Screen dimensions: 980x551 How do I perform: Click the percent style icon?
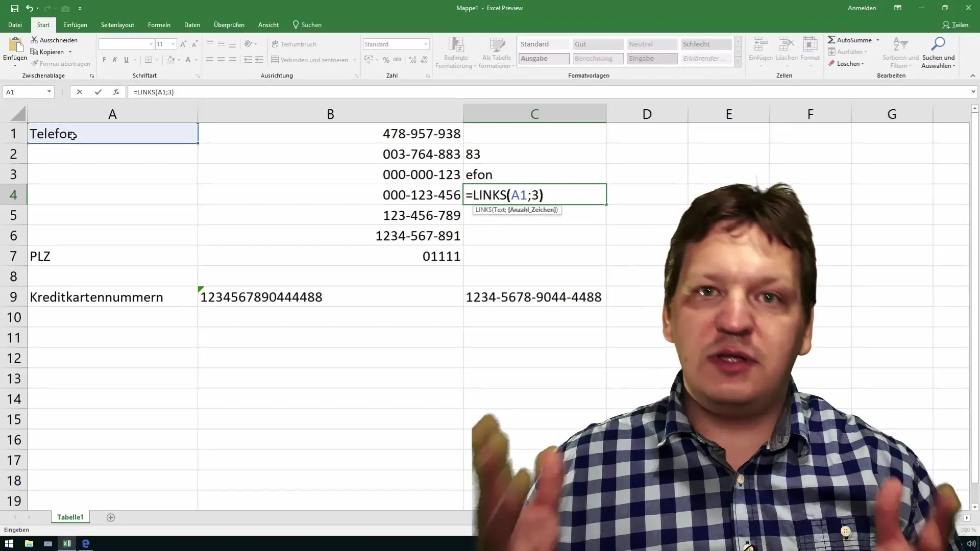[x=386, y=60]
